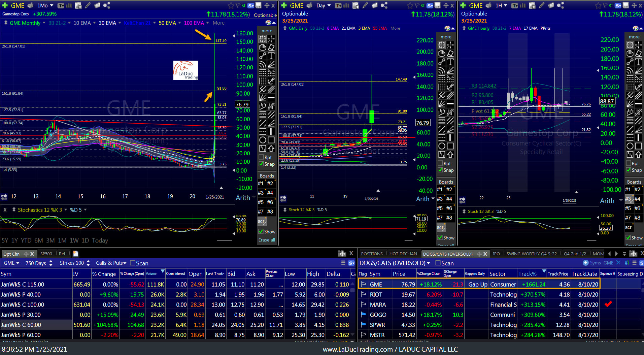Click the share icon on the monthly chart toolbar
The height and width of the screenshot is (355, 644).
point(106,5)
